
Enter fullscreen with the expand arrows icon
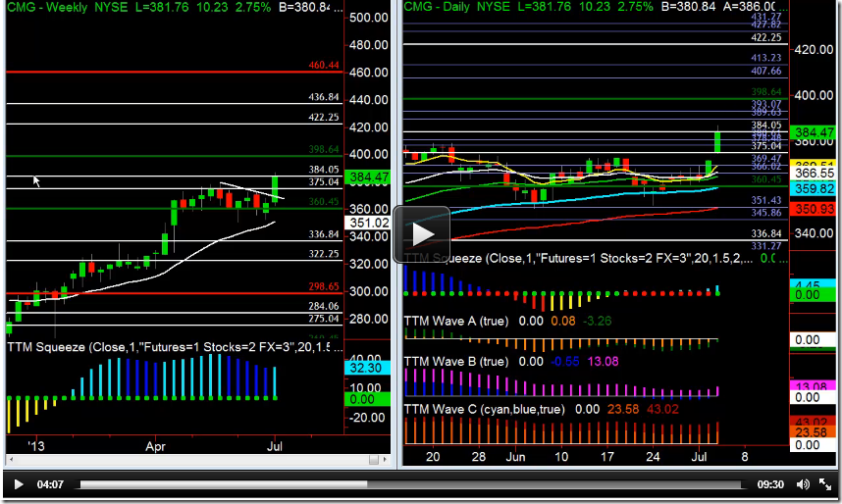tap(824, 484)
